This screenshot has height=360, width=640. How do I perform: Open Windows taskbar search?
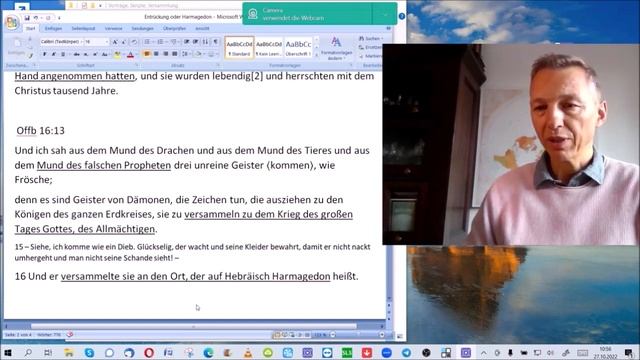(28, 352)
